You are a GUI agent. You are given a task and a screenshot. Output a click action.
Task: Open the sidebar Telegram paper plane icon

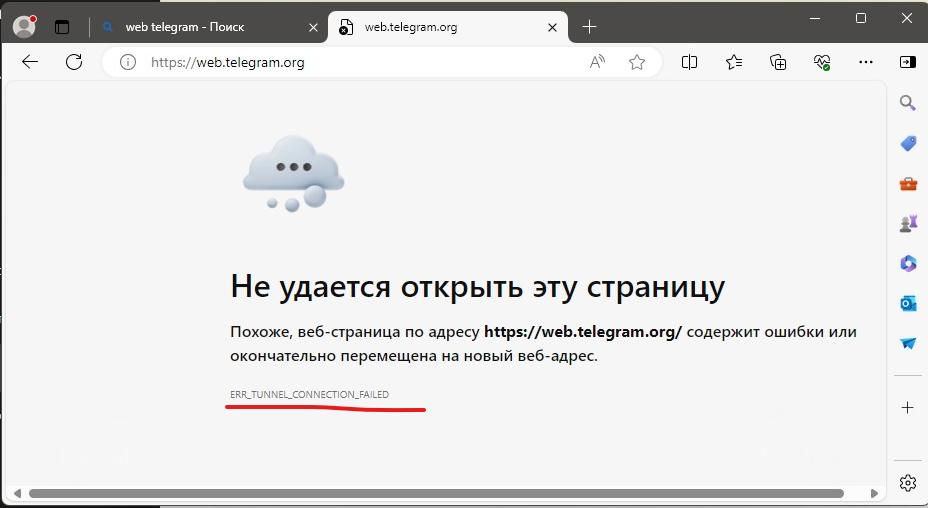[x=908, y=343]
